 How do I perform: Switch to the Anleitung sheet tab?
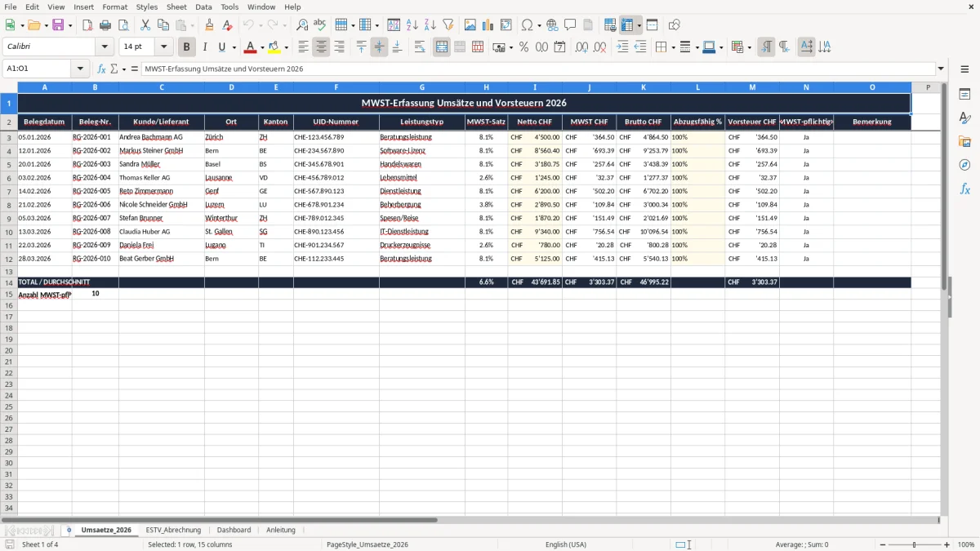coord(281,530)
